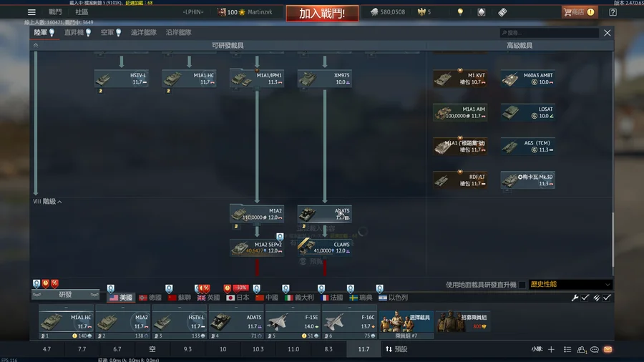Open the BP battle pass ticket icon

coord(502,12)
